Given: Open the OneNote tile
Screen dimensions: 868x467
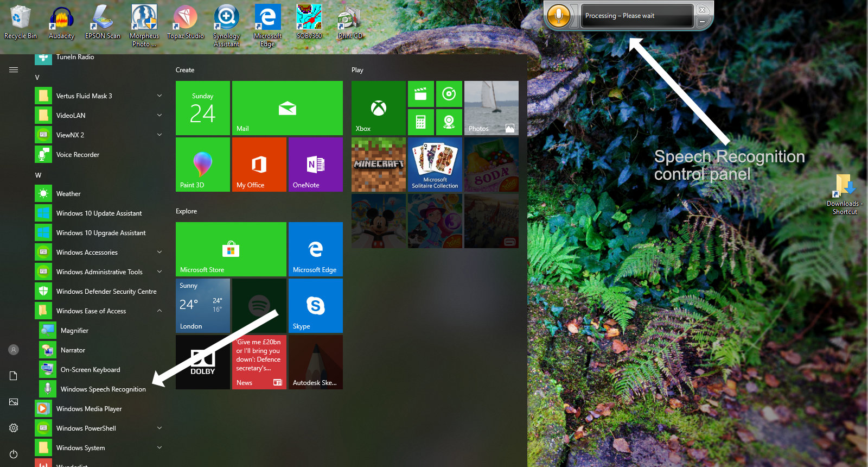Looking at the screenshot, I should point(316,165).
